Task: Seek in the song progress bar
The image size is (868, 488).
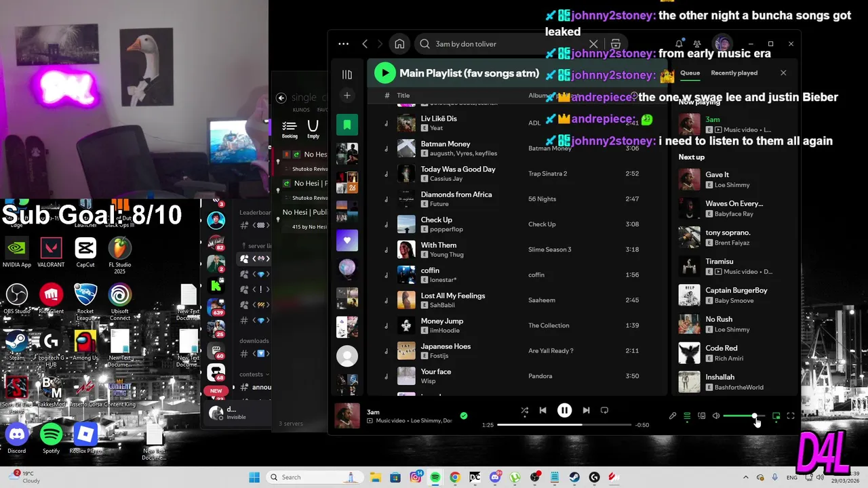Action: point(564,425)
